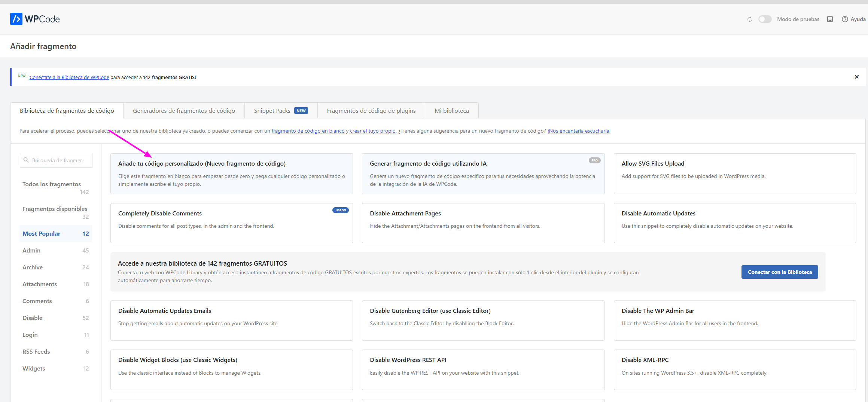This screenshot has width=868, height=402.
Task: Open the Mi biblioteca tab
Action: 452,111
